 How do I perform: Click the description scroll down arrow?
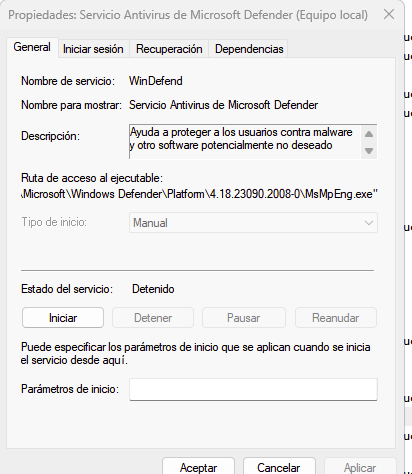[369, 151]
